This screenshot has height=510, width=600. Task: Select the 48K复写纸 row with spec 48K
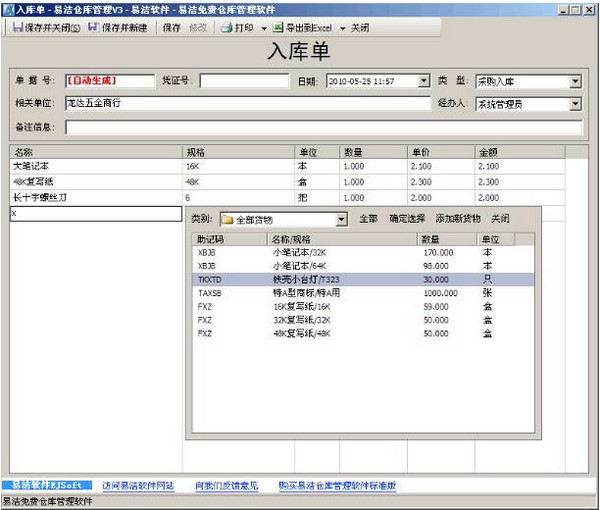(287, 182)
